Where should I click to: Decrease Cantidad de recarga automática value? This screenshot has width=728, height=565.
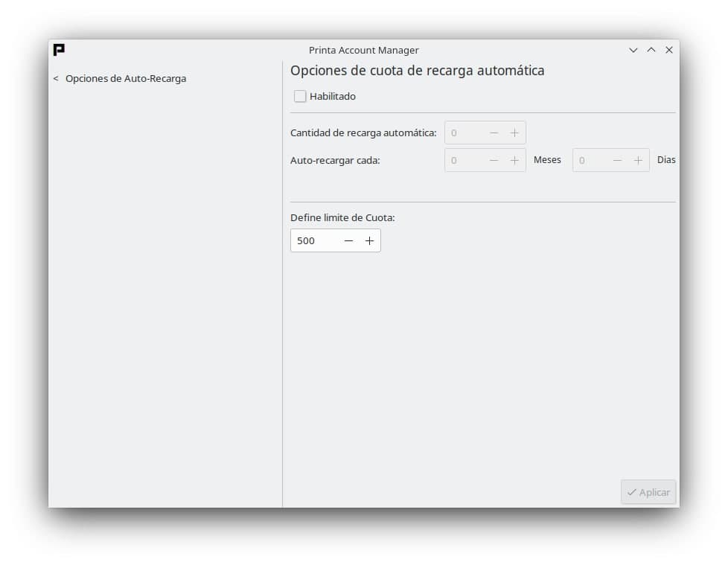pyautogui.click(x=494, y=133)
